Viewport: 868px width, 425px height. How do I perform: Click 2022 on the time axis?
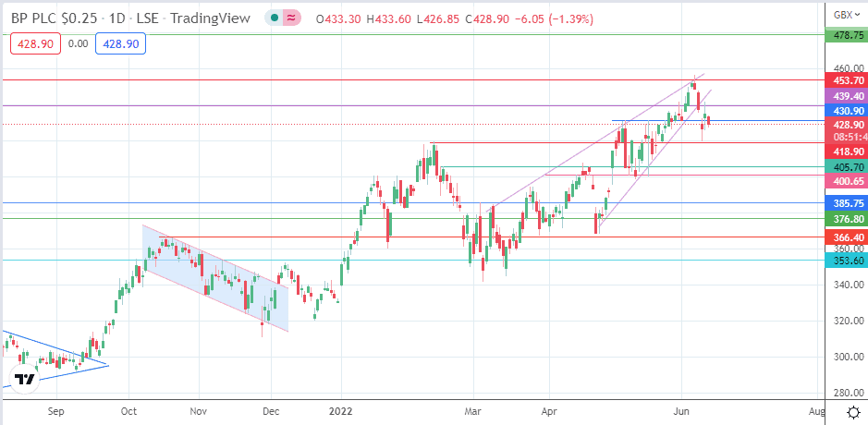pos(341,412)
